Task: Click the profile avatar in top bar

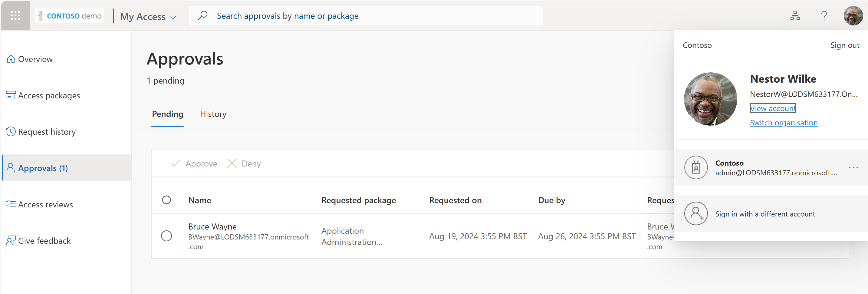Action: tap(853, 15)
